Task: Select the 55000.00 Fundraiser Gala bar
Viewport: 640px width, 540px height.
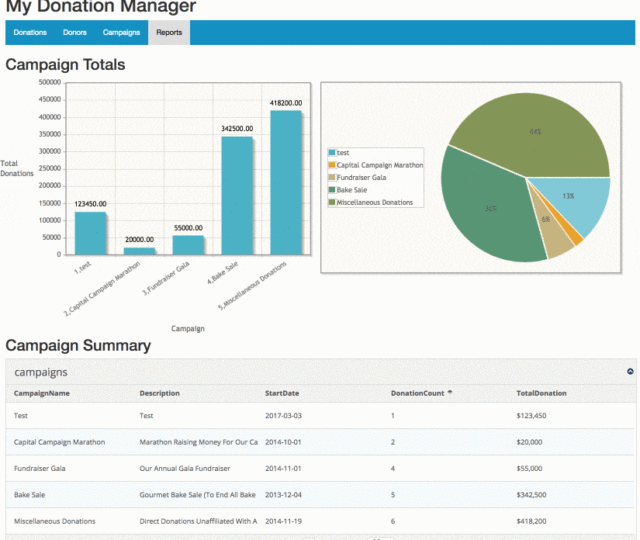Action: click(x=188, y=245)
